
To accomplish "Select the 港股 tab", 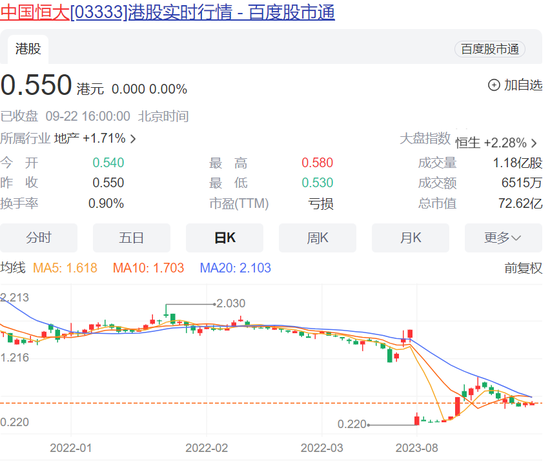I will click(x=28, y=49).
